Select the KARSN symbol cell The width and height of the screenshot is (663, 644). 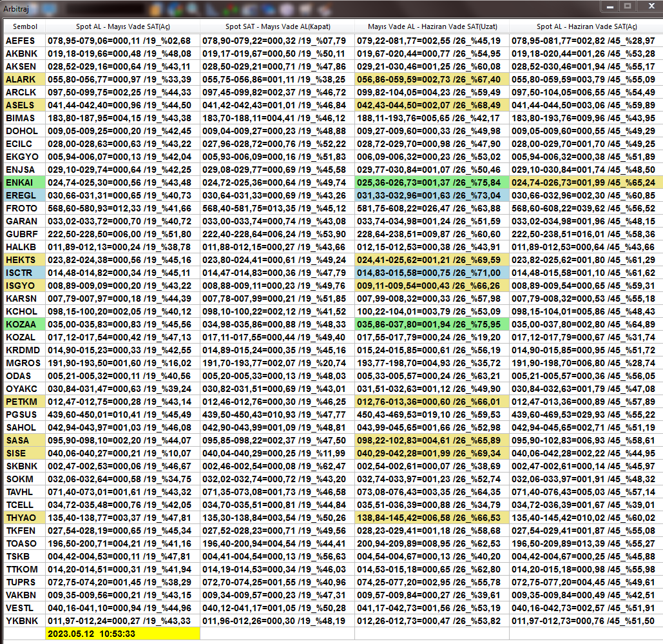pyautogui.click(x=24, y=298)
